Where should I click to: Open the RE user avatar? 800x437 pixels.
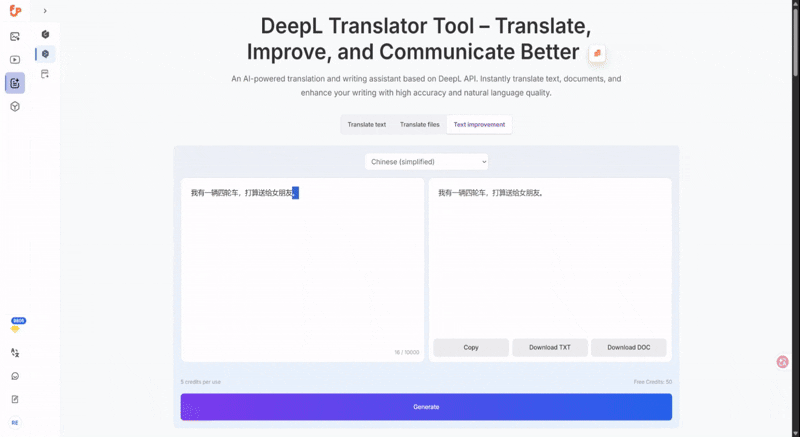click(x=15, y=422)
